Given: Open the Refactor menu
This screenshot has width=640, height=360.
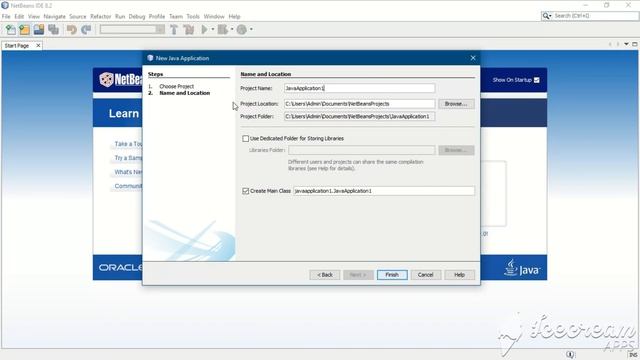Looking at the screenshot, I should (100, 16).
